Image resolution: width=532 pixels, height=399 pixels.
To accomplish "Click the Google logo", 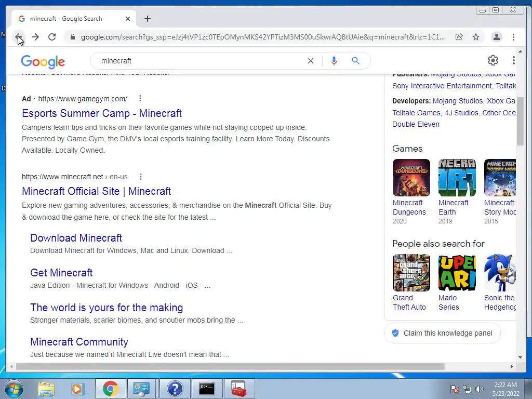I will coord(43,61).
